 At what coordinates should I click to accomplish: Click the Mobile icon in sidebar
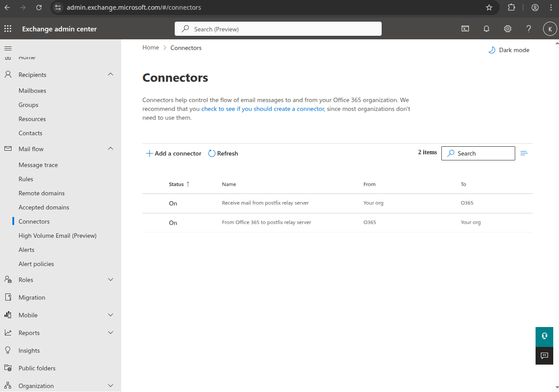point(8,315)
